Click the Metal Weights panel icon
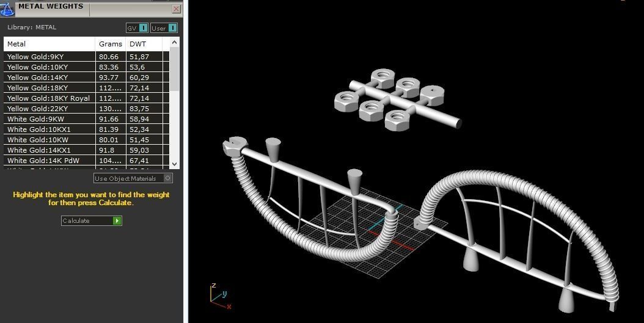644x323 pixels. click(7, 8)
